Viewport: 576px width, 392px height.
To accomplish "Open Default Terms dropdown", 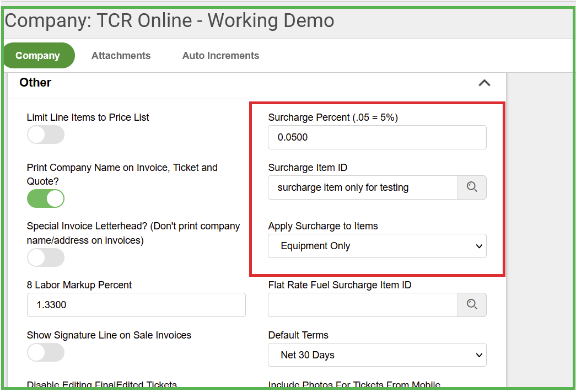I will click(377, 355).
